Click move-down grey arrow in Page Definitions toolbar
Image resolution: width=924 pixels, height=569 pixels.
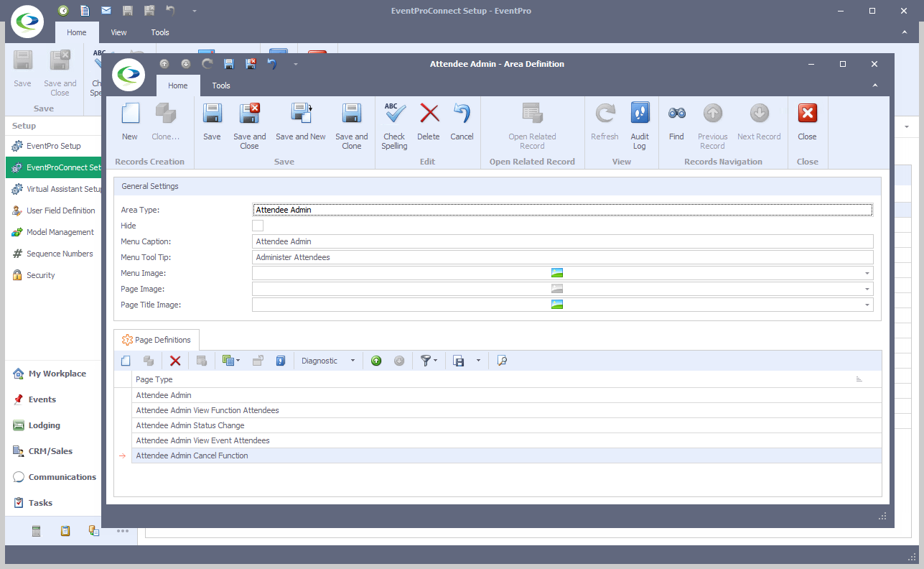[x=399, y=361]
